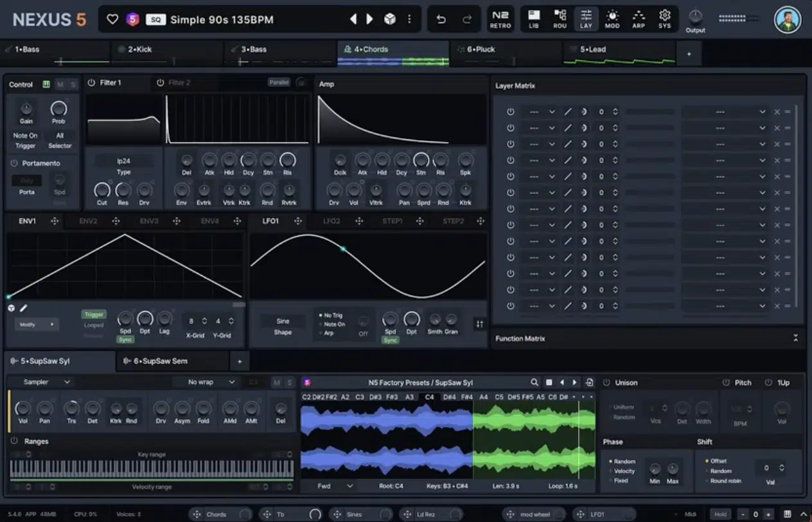Click the LFO1 drag-move icon
The width and height of the screenshot is (812, 522).
[x=298, y=221]
